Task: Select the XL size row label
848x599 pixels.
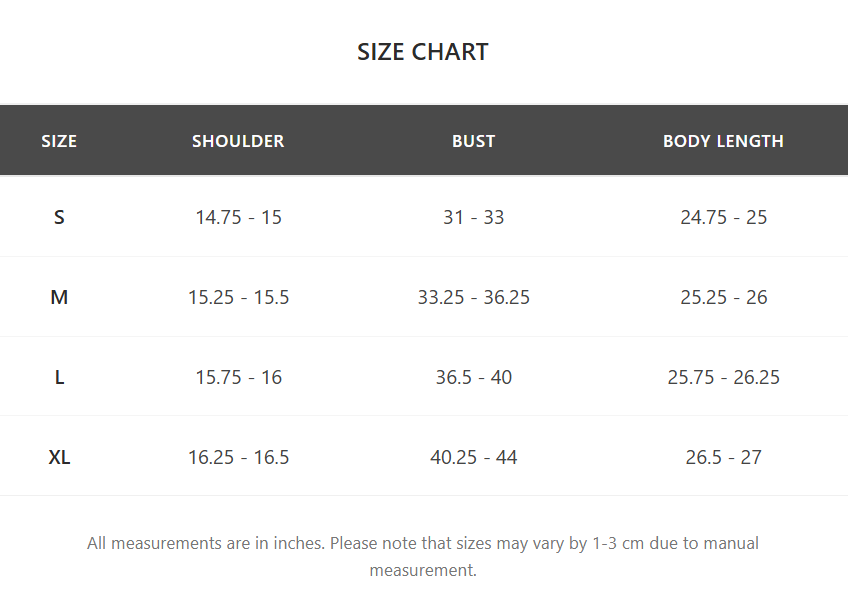Action: pyautogui.click(x=59, y=457)
